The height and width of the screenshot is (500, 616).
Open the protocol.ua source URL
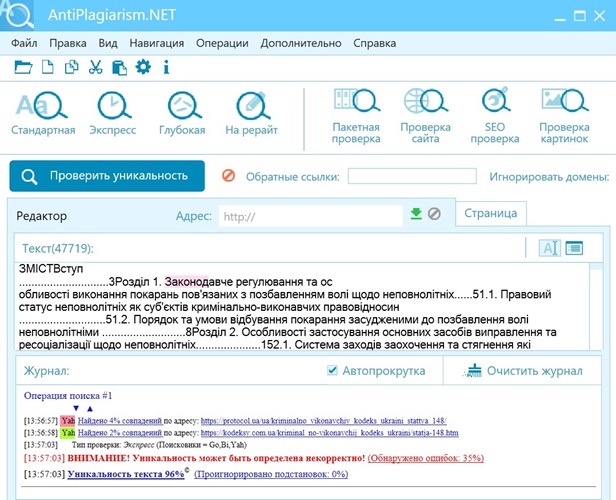(324, 421)
